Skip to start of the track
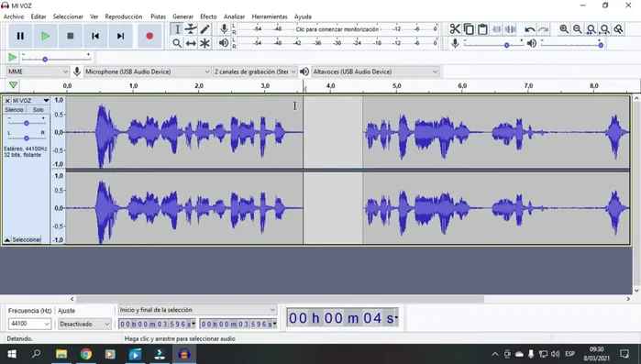The height and width of the screenshot is (364, 641). [95, 36]
